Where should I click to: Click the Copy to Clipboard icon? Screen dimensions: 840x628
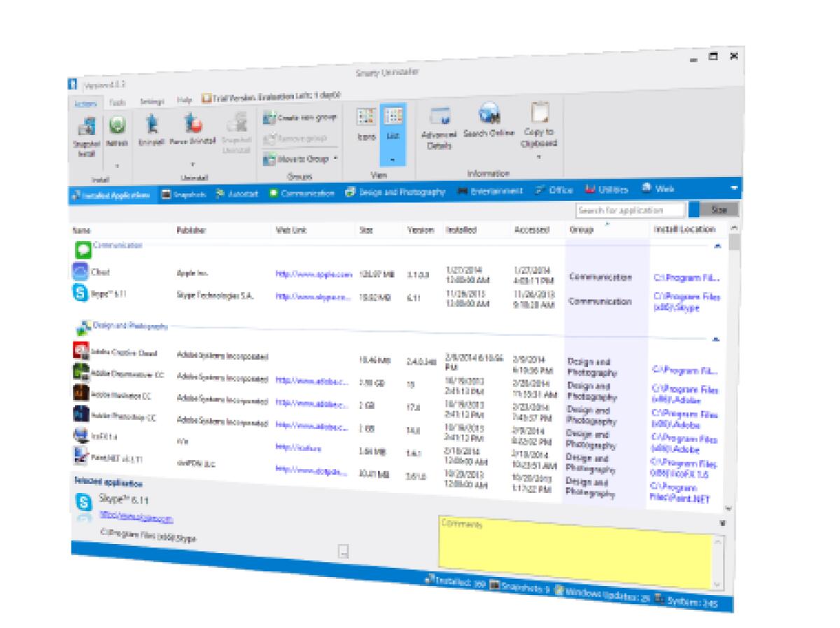point(539,114)
